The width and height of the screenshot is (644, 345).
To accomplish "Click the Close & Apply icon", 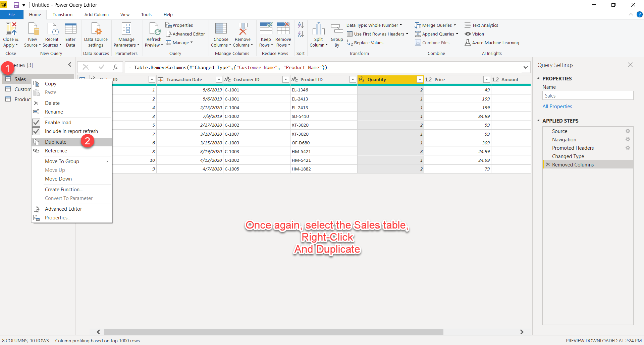I will click(x=11, y=29).
